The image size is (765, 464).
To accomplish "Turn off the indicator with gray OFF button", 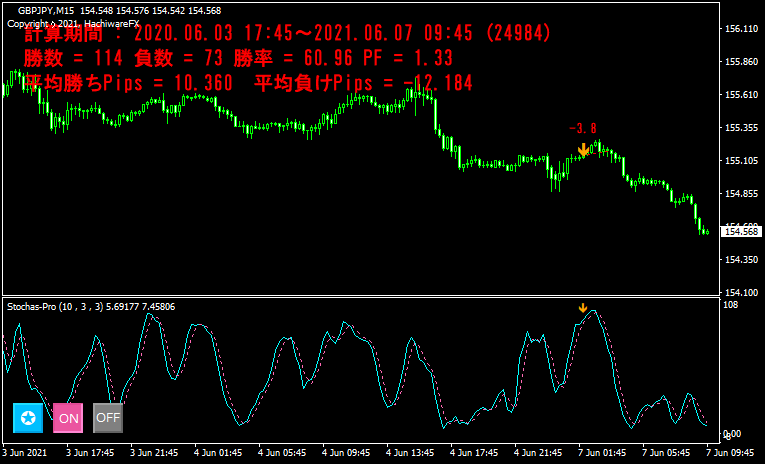I will point(108,418).
